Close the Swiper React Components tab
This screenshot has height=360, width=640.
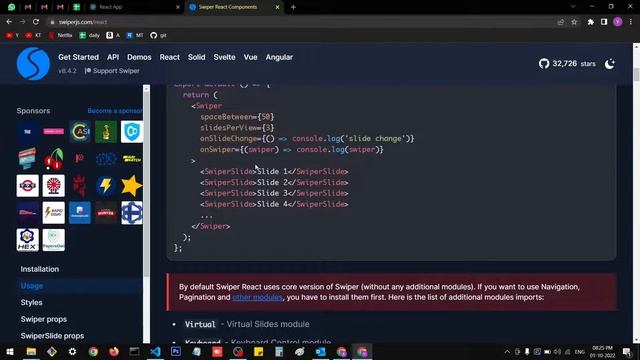click(x=278, y=7)
